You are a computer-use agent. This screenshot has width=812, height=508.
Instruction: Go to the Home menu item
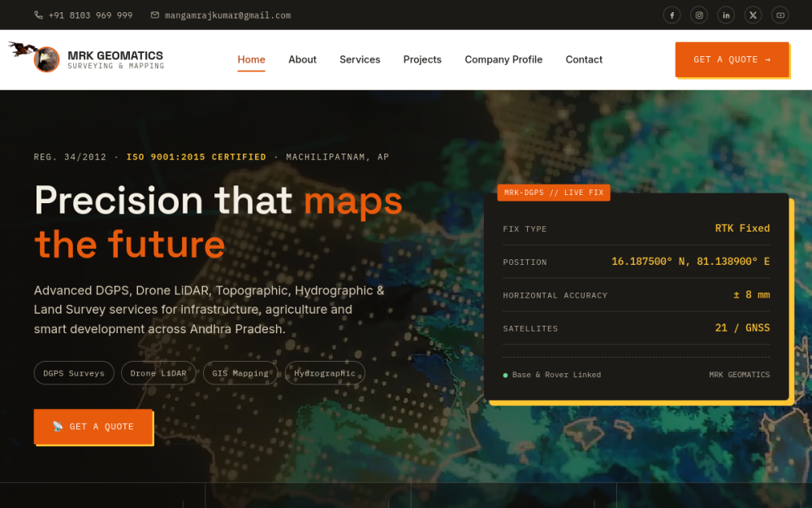251,59
